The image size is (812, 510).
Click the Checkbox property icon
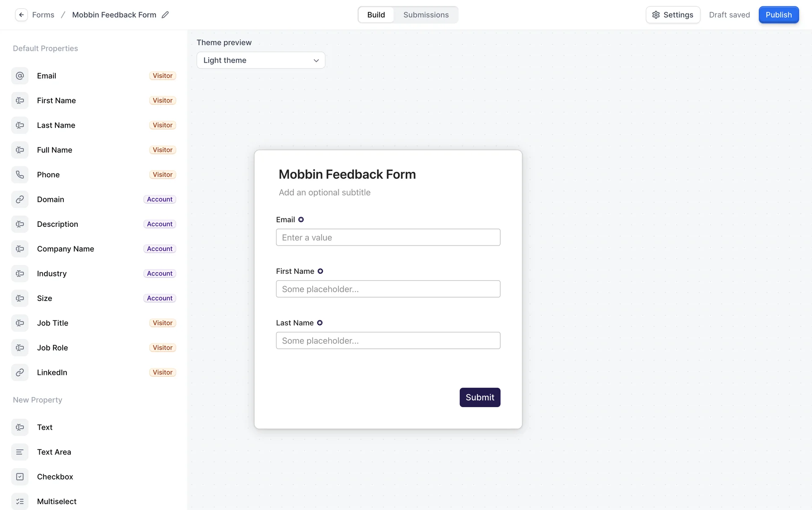point(20,477)
